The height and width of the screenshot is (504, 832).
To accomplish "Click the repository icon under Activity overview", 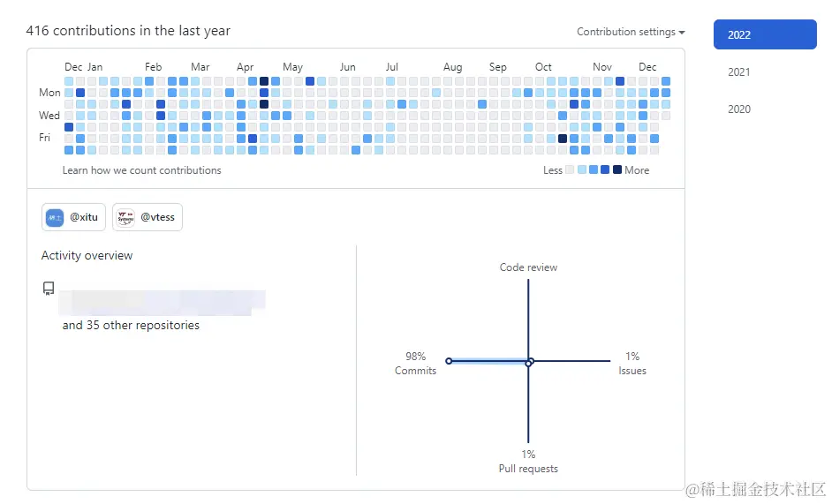I will point(49,289).
